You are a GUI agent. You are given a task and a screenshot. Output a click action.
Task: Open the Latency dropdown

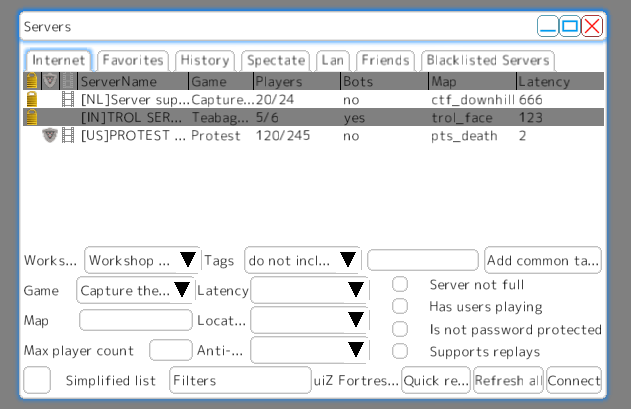click(308, 291)
